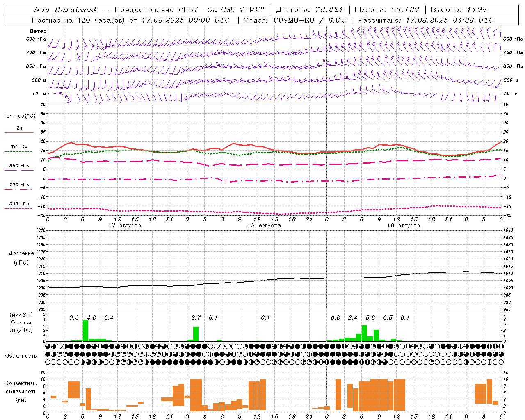Click the 19 августа date label

coord(404,226)
